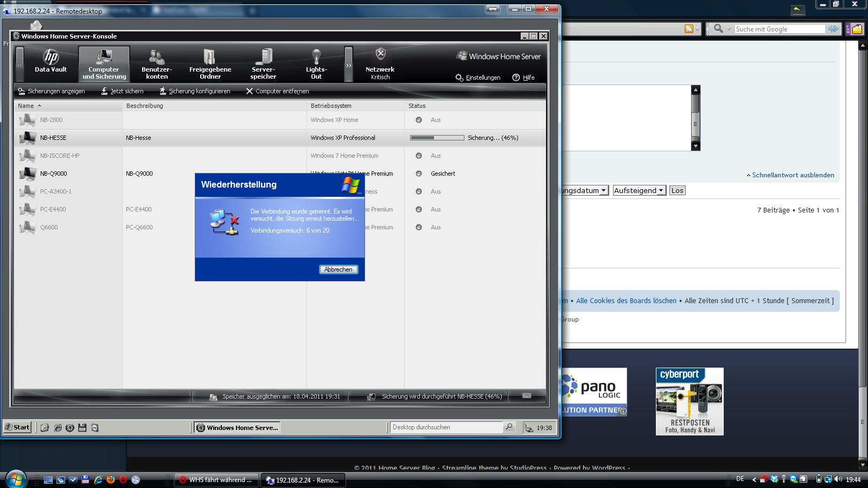Select the NB-Q9000 computer icon
This screenshot has width=868, height=488.
tap(27, 174)
